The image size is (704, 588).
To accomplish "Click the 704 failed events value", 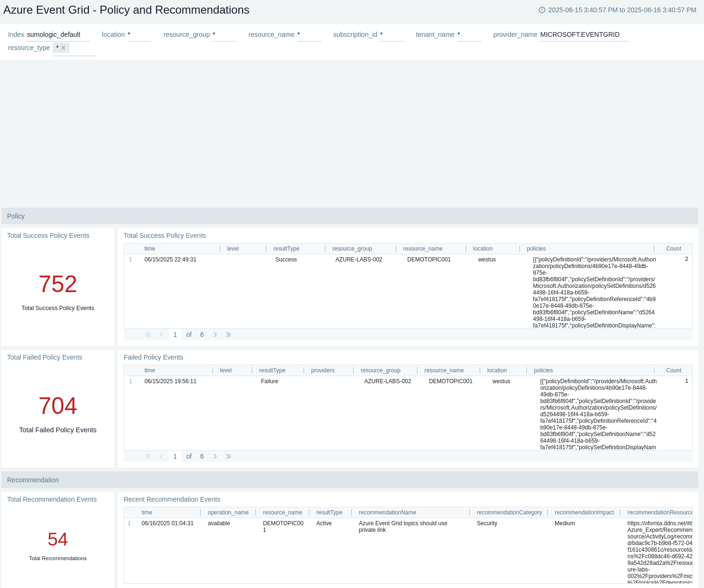I will point(58,406).
